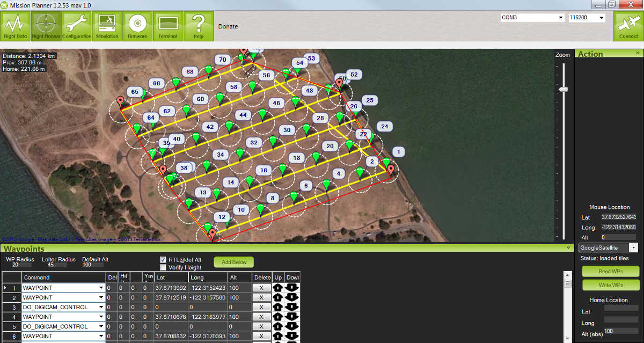Open the Configuration wrench icon
This screenshot has width=644, height=343.
(x=76, y=26)
